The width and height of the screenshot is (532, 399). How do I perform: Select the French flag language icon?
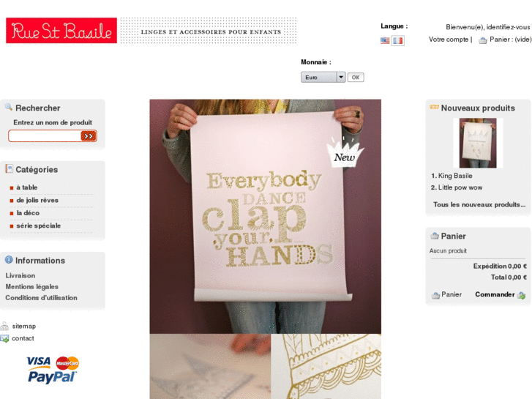pyautogui.click(x=397, y=41)
